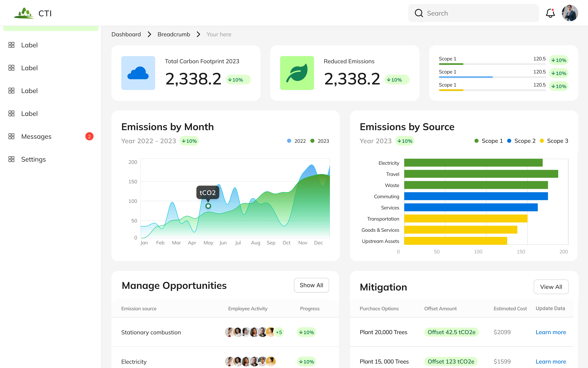This screenshot has width=588, height=368.
Task: Click the Offset 123 tCO2e tag
Action: pos(451,362)
